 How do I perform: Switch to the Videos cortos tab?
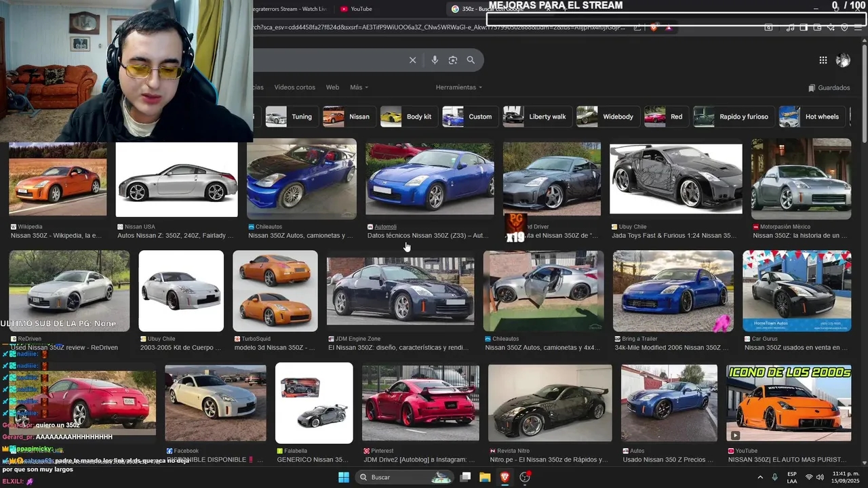[x=294, y=87]
